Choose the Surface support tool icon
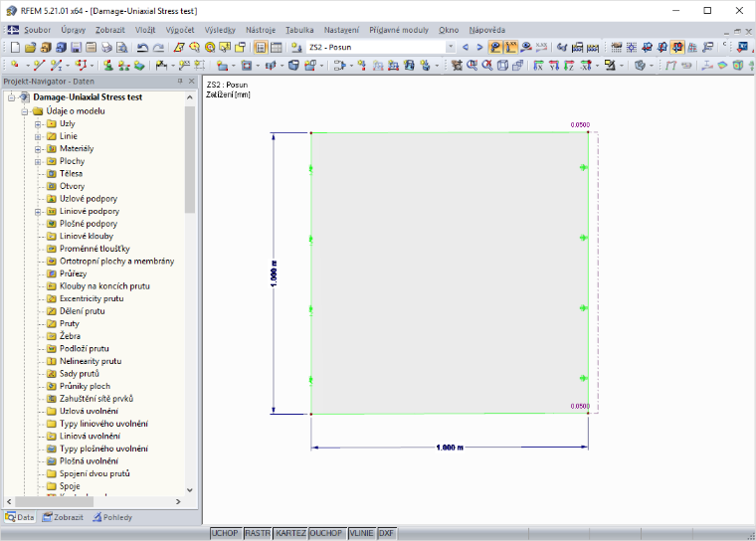This screenshot has height=541, width=756. pos(139,65)
